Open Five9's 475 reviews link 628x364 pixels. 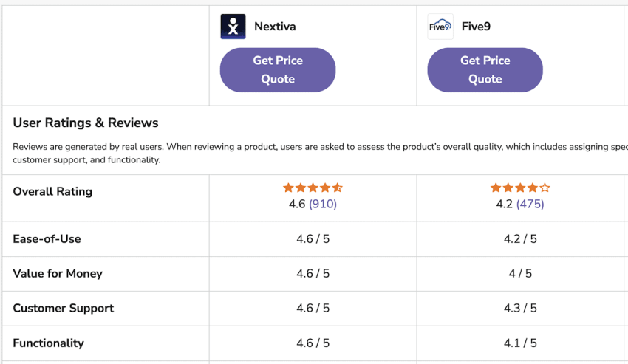pos(530,204)
